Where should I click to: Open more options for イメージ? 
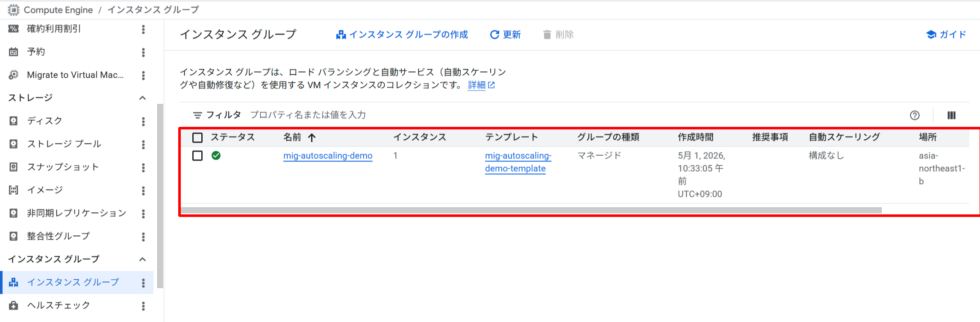[x=143, y=190]
